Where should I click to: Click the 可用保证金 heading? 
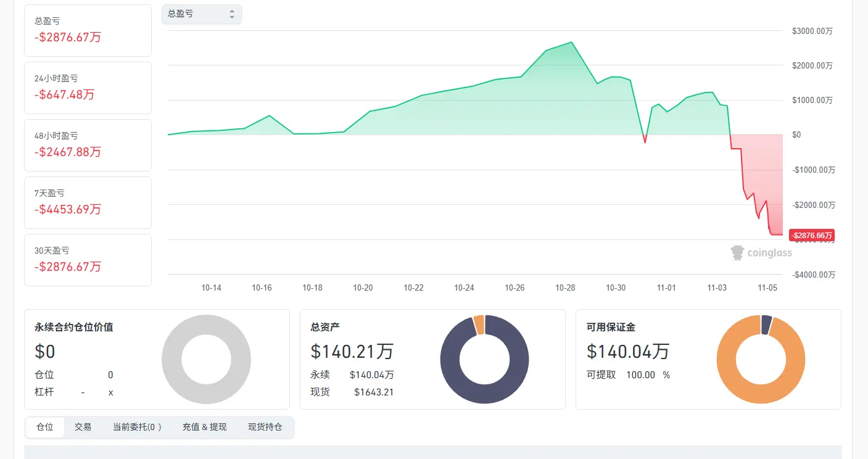coord(611,327)
